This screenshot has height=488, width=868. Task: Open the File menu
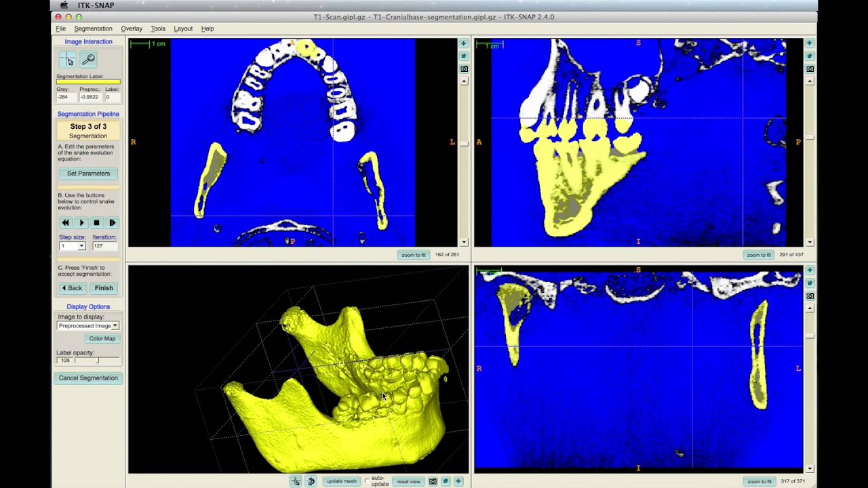60,28
